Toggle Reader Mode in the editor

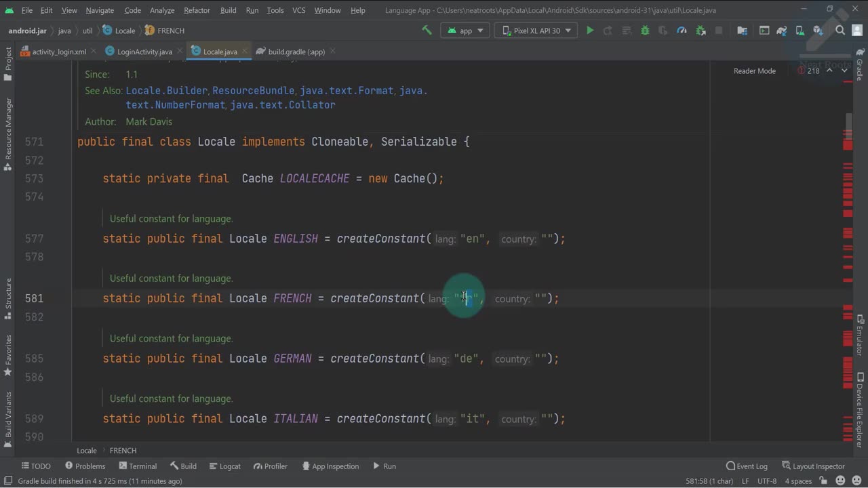click(x=754, y=70)
